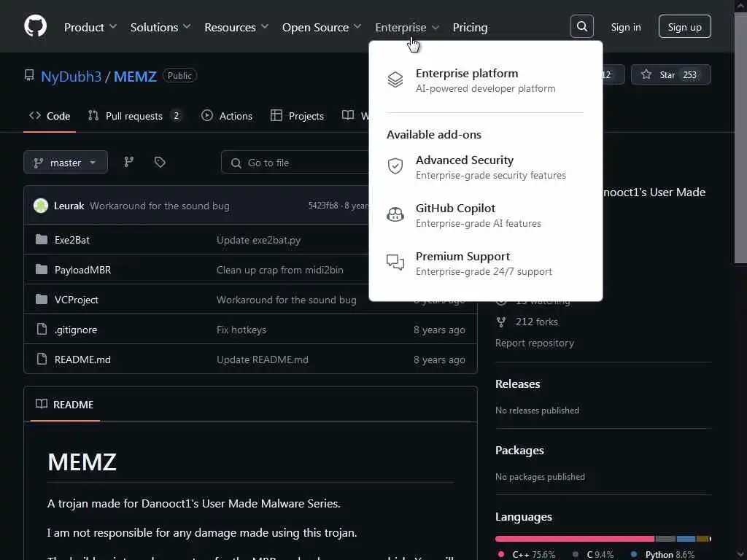747x560 pixels.
Task: Click the GitHub Octocat logo
Action: tap(36, 26)
